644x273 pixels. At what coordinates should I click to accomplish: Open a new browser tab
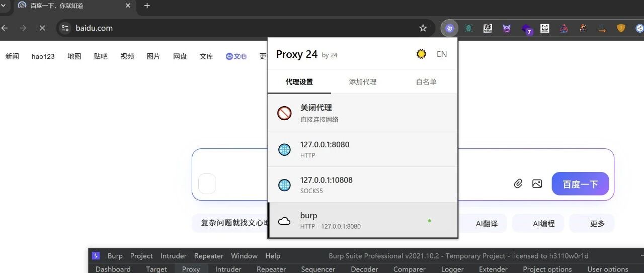point(147,6)
